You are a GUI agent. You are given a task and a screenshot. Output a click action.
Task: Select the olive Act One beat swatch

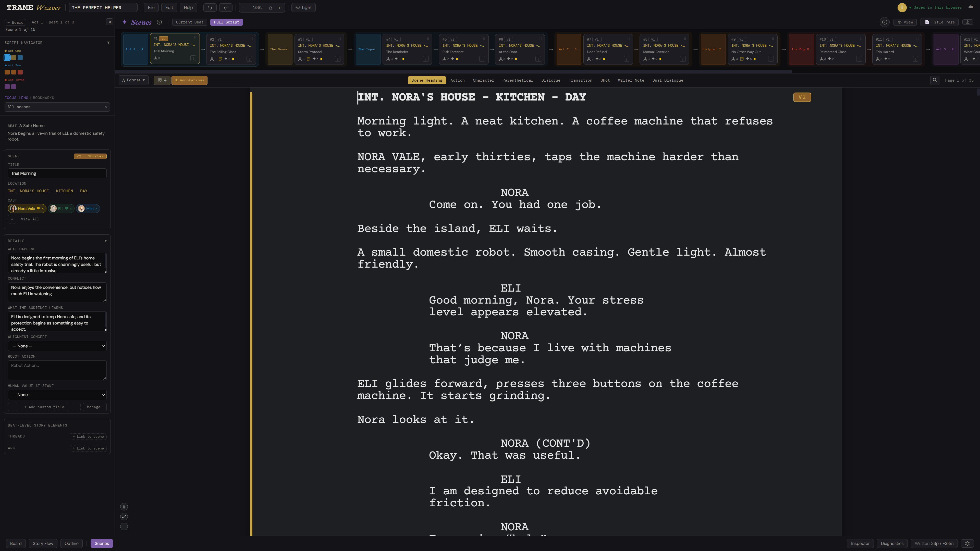pyautogui.click(x=14, y=57)
